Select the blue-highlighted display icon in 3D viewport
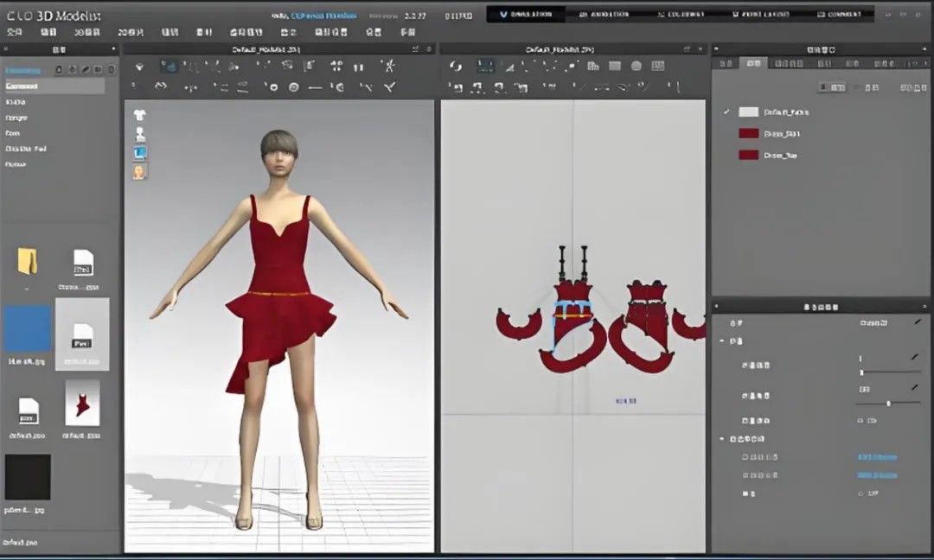Image resolution: width=934 pixels, height=560 pixels. tap(139, 152)
